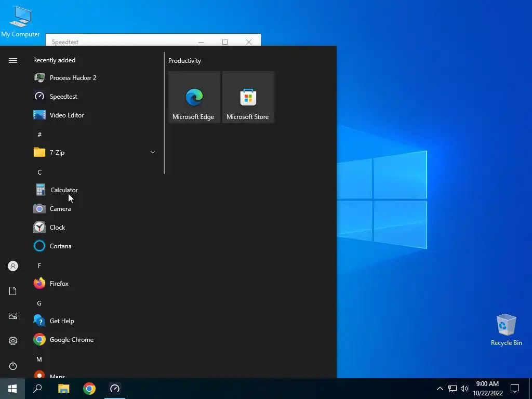Open the notification Action Center
532x399 pixels.
[515, 389]
